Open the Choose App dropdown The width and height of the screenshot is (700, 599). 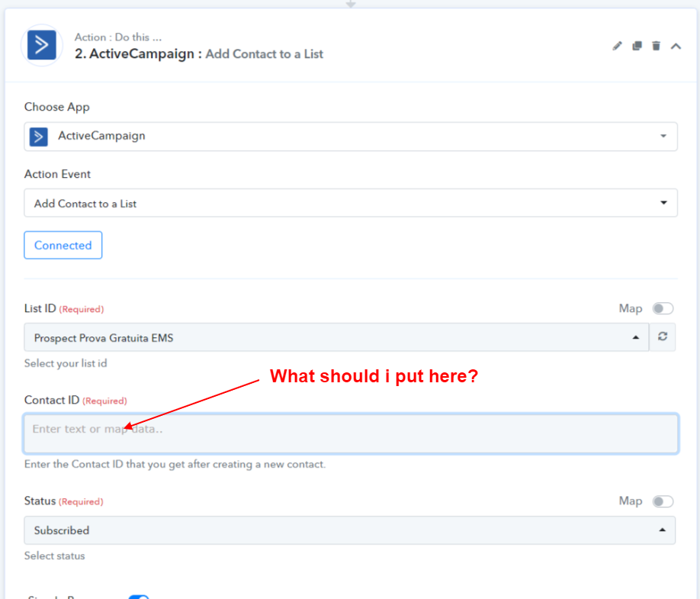[x=351, y=137]
